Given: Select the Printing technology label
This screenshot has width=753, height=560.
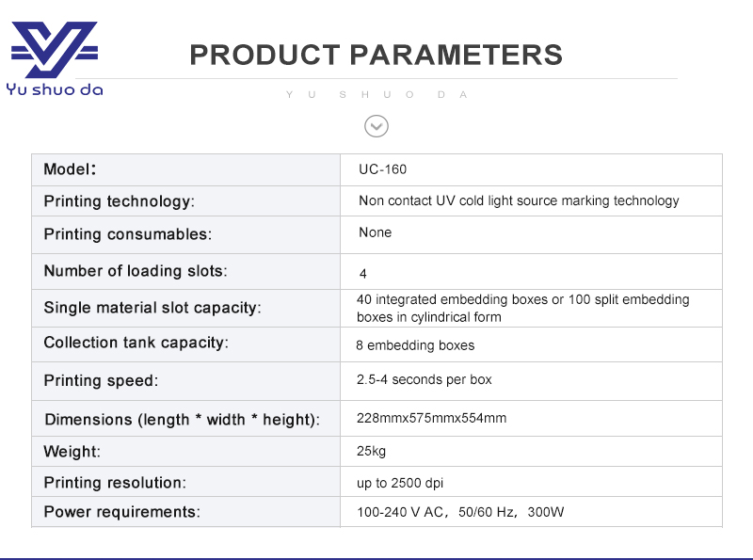Looking at the screenshot, I should pos(119,201).
